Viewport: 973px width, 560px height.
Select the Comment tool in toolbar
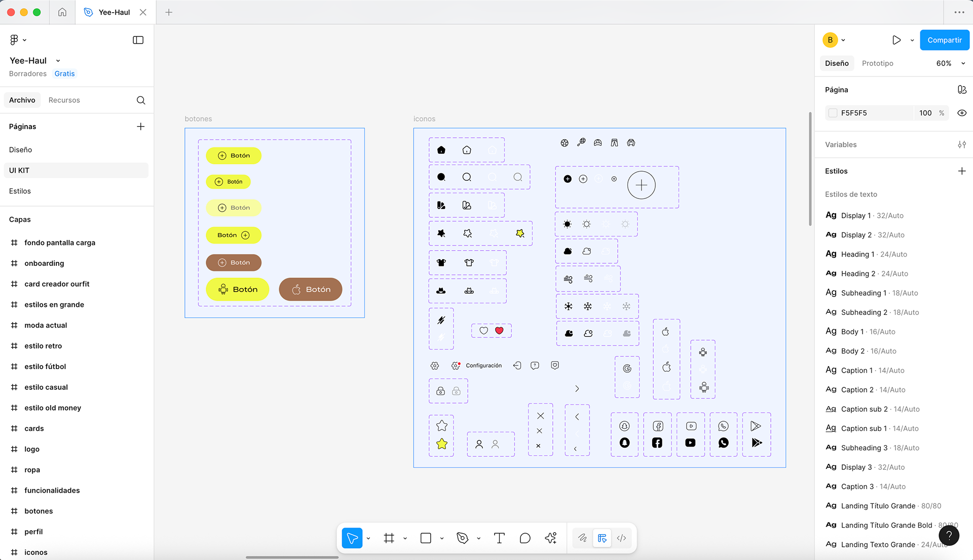point(525,538)
